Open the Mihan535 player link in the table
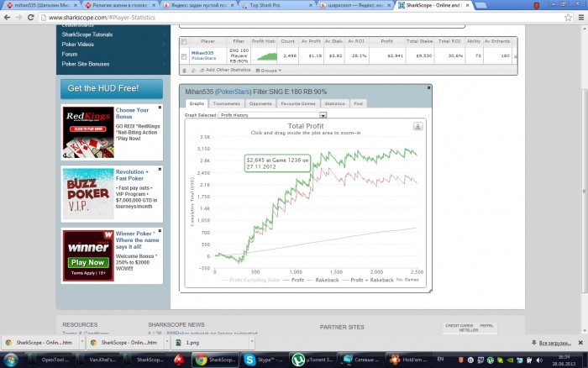 (202, 53)
